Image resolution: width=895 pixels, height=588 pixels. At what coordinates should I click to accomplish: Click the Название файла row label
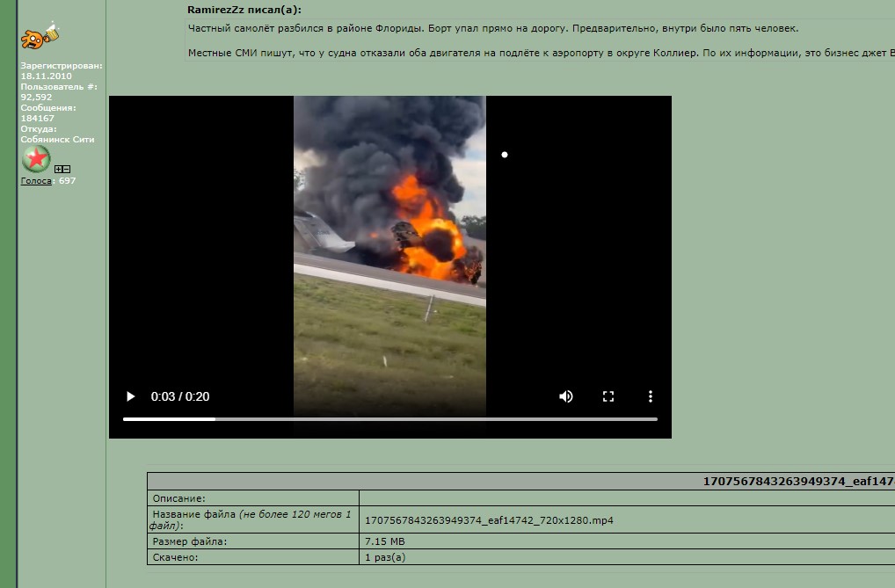tap(251, 519)
